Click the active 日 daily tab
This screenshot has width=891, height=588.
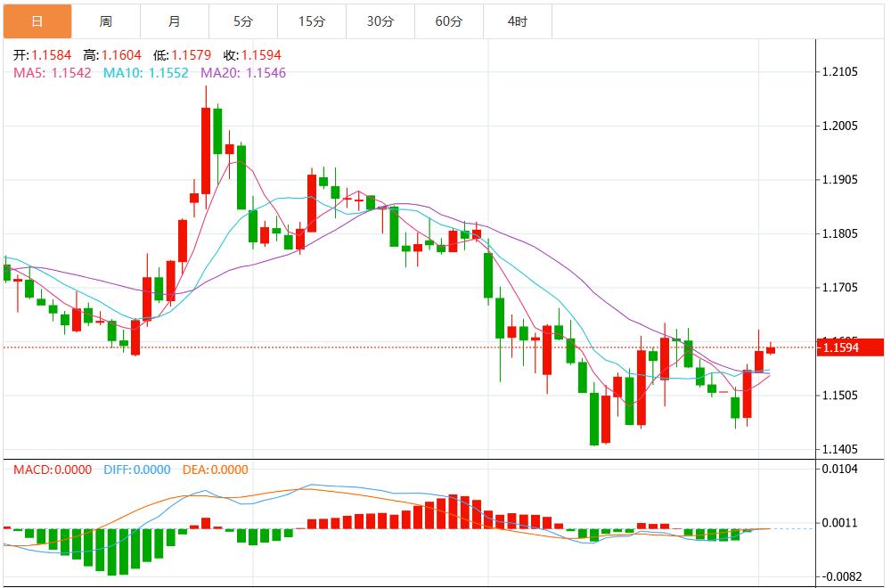(x=37, y=21)
